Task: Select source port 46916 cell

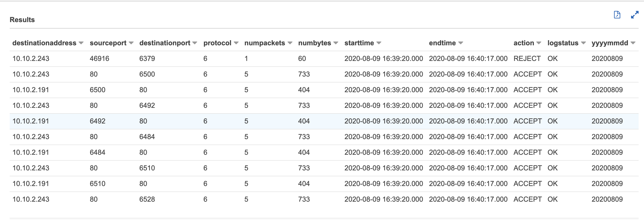Action: coord(99,59)
